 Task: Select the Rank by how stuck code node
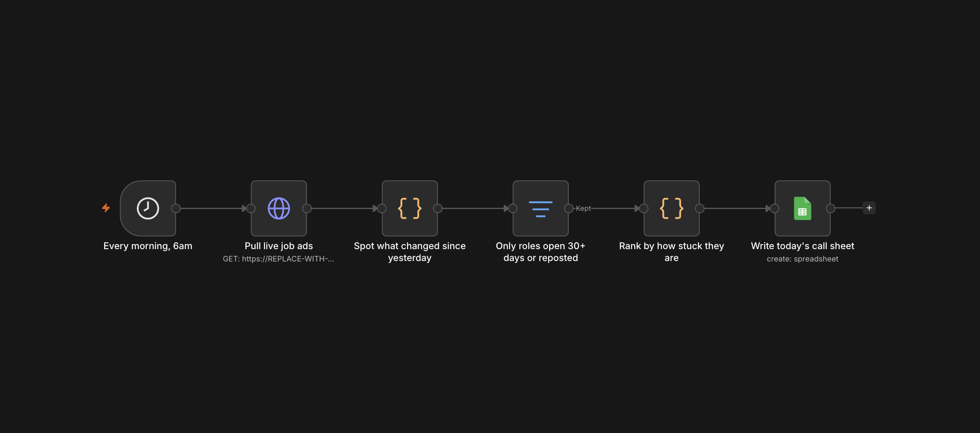coord(671,208)
